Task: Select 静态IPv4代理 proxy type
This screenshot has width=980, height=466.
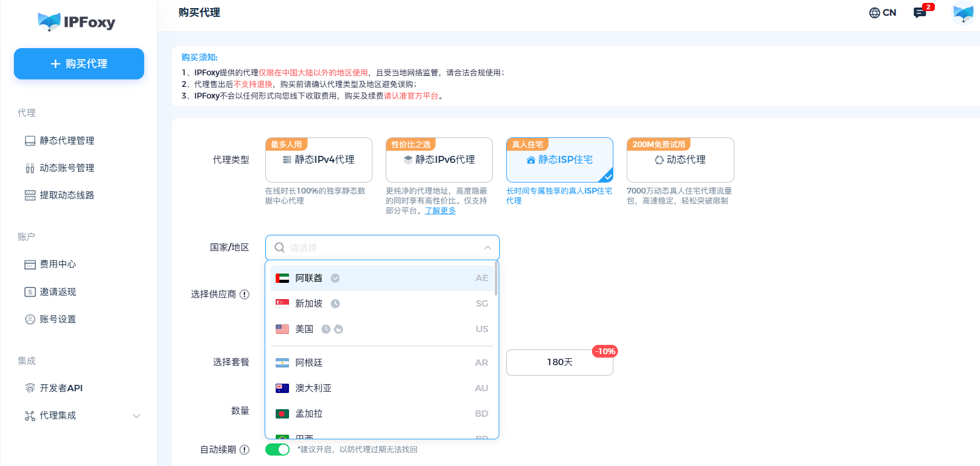Action: [319, 160]
